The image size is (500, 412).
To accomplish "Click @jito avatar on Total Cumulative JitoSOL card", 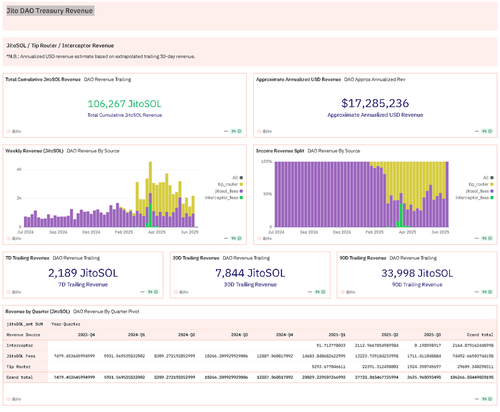I will click(x=9, y=131).
